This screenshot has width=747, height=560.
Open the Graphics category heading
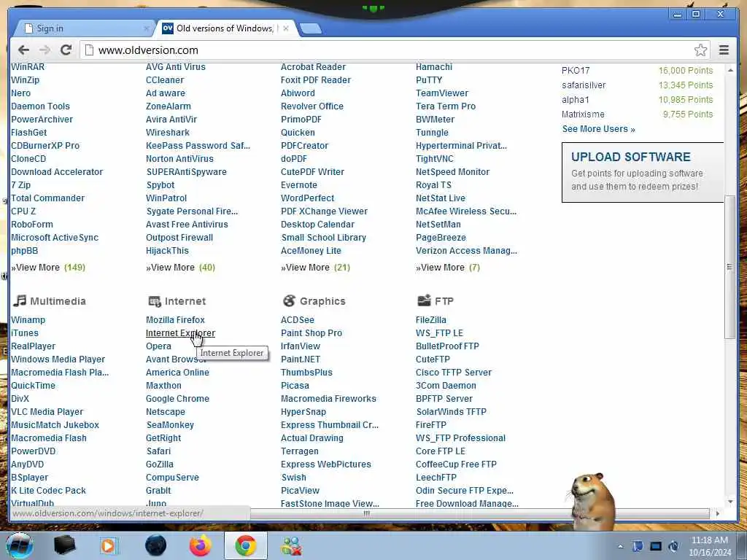coord(322,301)
